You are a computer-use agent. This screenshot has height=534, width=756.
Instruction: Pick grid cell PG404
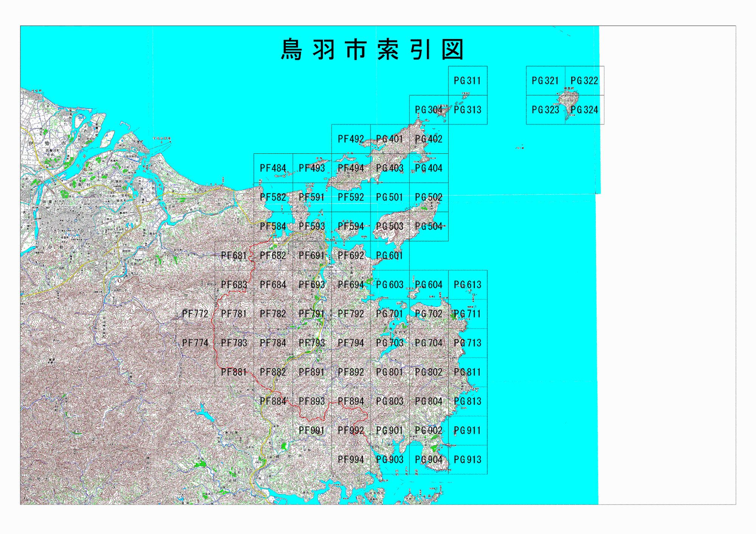point(429,168)
